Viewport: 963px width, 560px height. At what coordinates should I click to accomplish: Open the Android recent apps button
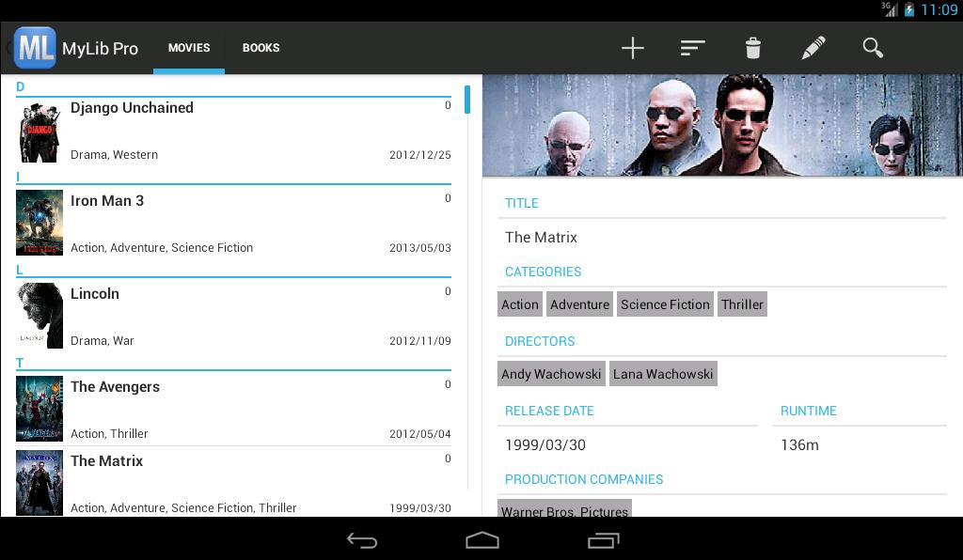[603, 540]
